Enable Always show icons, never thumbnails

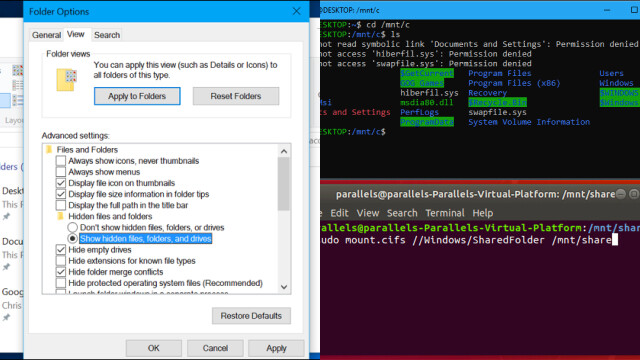pos(61,161)
